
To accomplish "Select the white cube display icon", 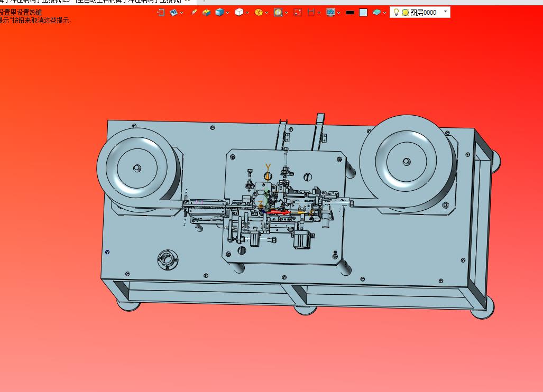I will (x=239, y=13).
